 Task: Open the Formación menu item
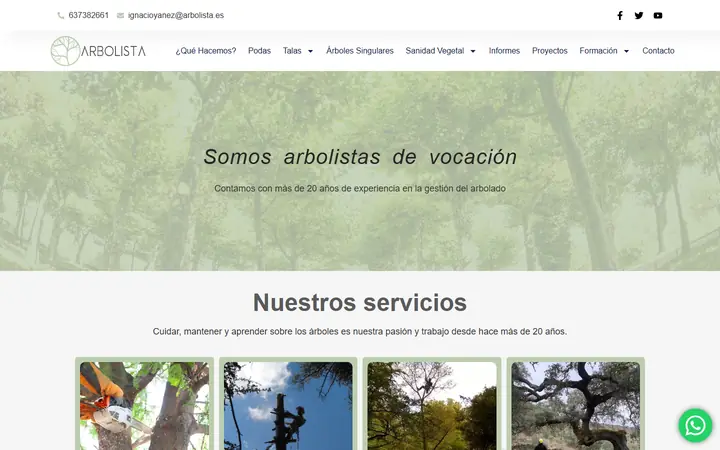(598, 51)
